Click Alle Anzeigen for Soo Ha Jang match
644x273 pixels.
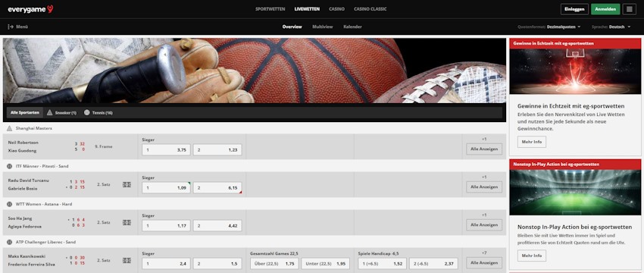[x=484, y=225]
